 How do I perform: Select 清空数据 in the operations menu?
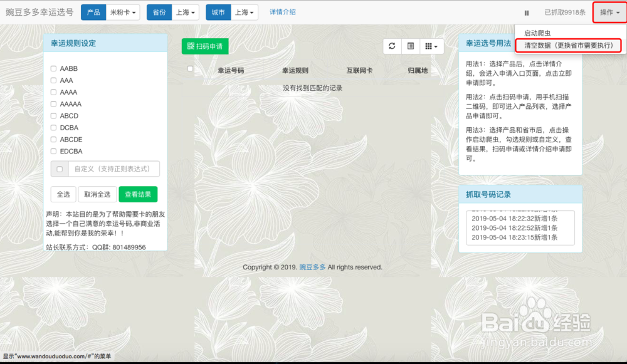point(568,46)
